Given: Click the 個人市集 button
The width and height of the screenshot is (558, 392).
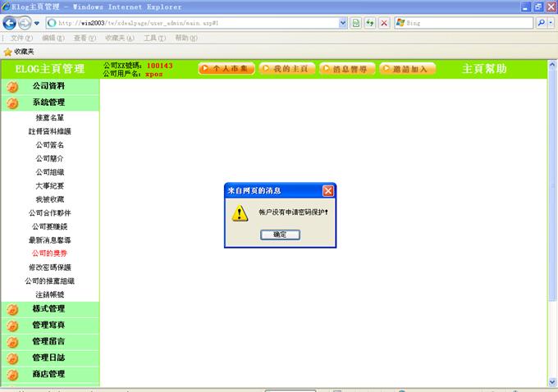Looking at the screenshot, I should click(226, 69).
